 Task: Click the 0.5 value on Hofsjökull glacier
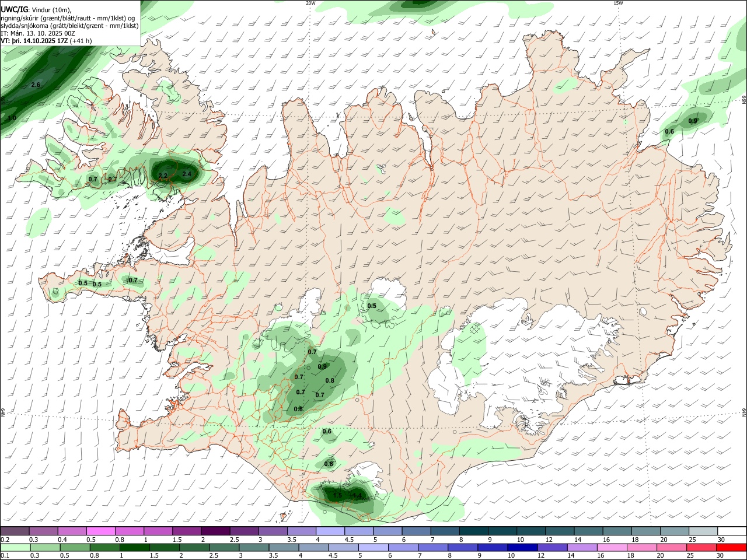(x=372, y=306)
